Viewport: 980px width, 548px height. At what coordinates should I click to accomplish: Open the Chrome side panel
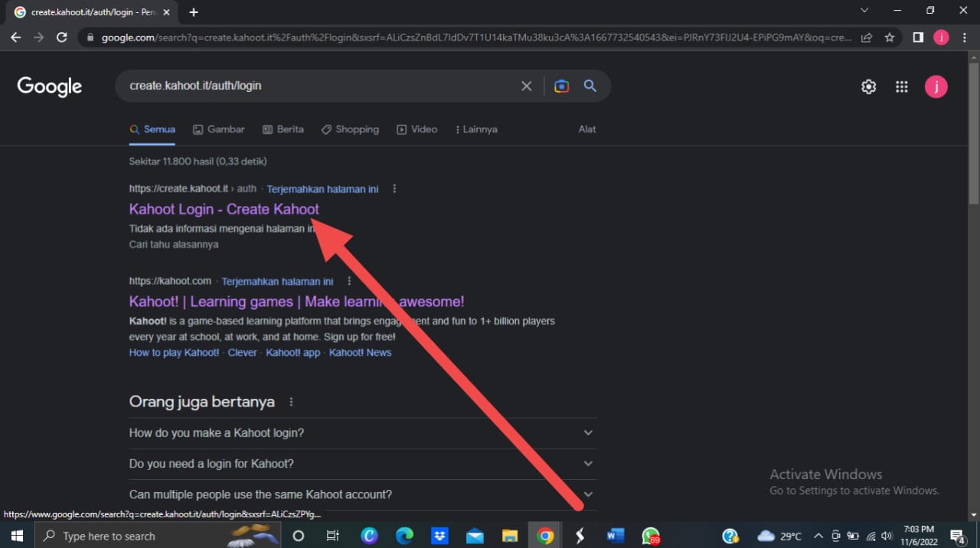point(918,37)
